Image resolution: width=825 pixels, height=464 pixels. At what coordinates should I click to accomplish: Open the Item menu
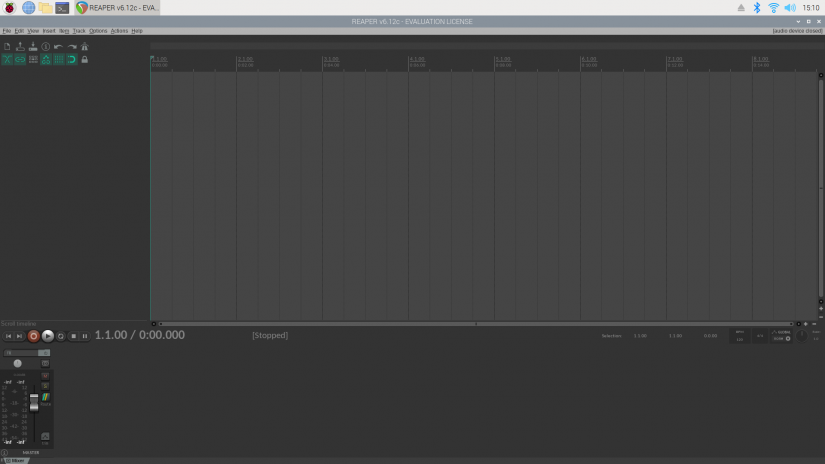[x=64, y=31]
